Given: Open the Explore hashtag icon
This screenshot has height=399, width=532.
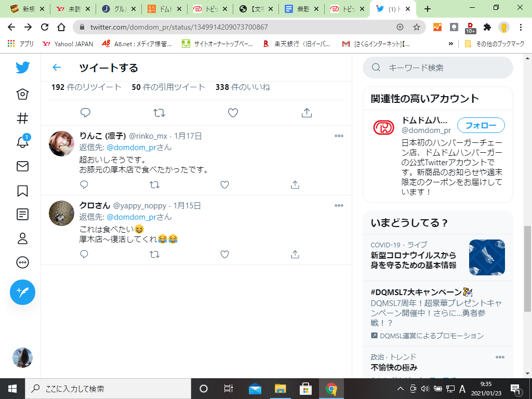Looking at the screenshot, I should (x=23, y=118).
